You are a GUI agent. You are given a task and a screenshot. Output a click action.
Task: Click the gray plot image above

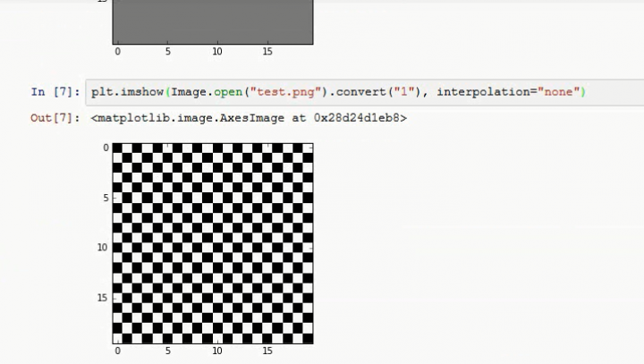(x=213, y=21)
